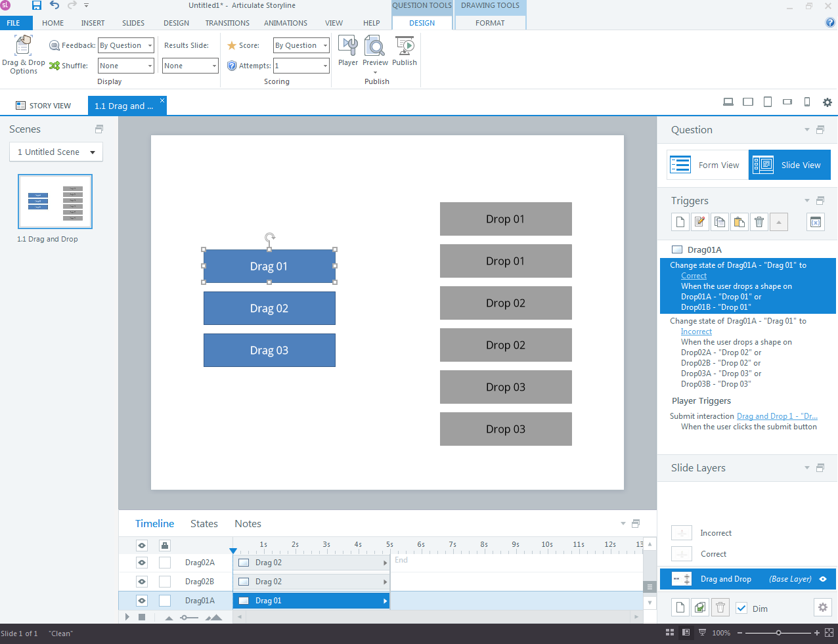This screenshot has width=838, height=644.
Task: Create a new trigger in Triggers panel
Action: click(680, 222)
